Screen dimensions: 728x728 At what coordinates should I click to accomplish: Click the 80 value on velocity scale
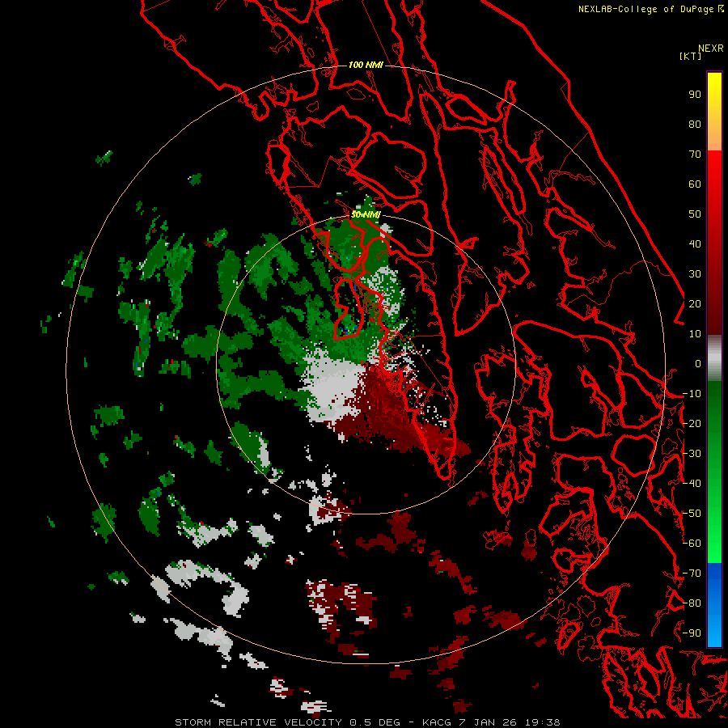(x=695, y=124)
